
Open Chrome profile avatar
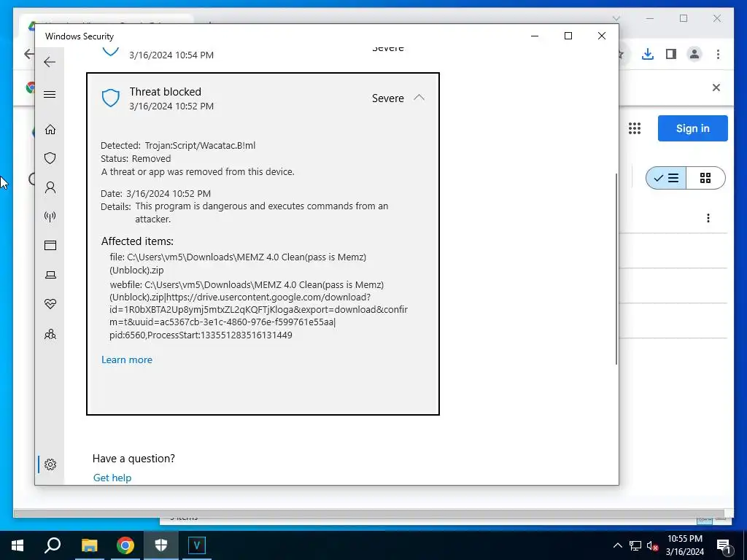click(x=694, y=54)
